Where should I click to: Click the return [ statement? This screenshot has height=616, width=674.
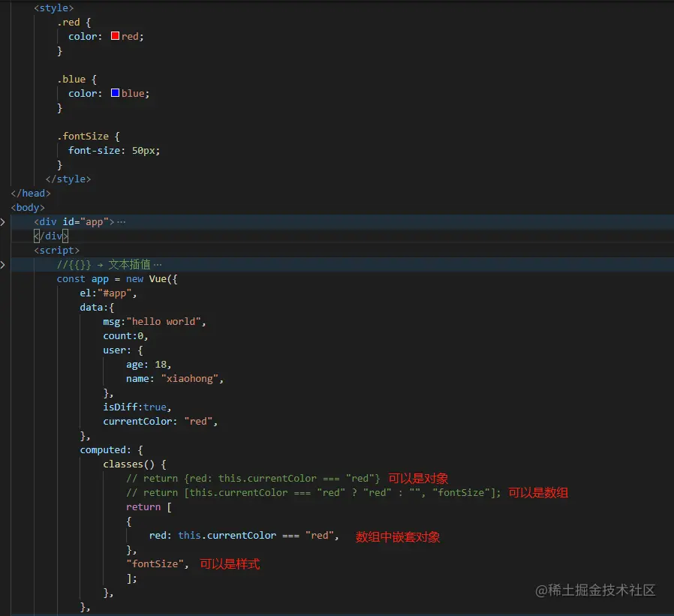pyautogui.click(x=149, y=507)
